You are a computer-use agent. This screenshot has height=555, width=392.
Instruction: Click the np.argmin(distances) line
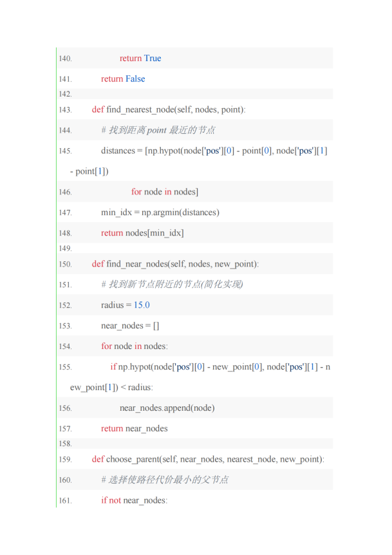pyautogui.click(x=160, y=212)
